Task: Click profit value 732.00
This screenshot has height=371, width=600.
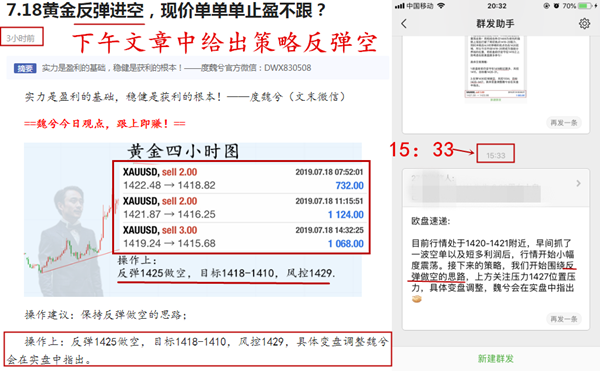Action: (349, 186)
